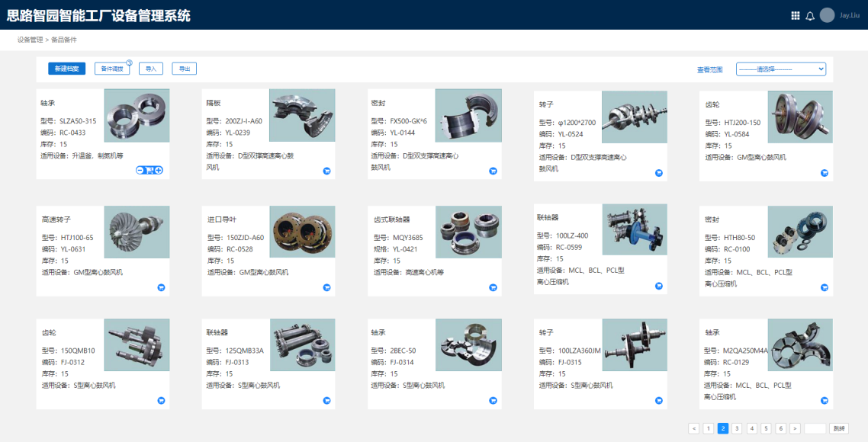
Task: Click cart icon on 联轴器 125QMB33A card
Action: pos(326,400)
